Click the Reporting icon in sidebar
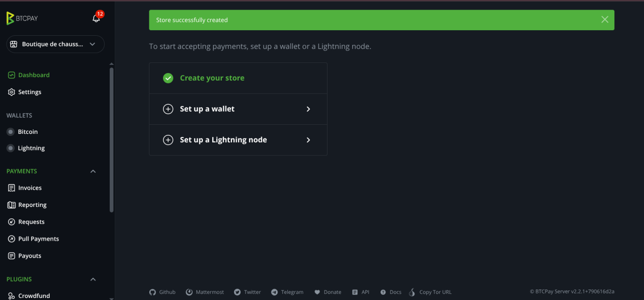Image resolution: width=644 pixels, height=300 pixels. click(12, 205)
